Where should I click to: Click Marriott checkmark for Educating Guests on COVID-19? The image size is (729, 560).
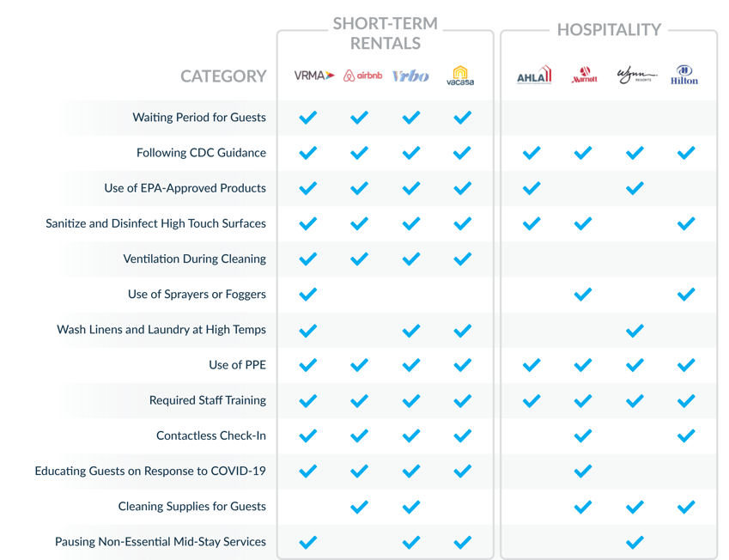583,472
